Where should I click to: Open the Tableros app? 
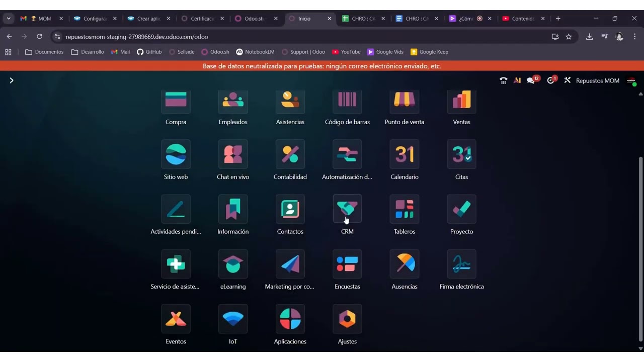(405, 209)
